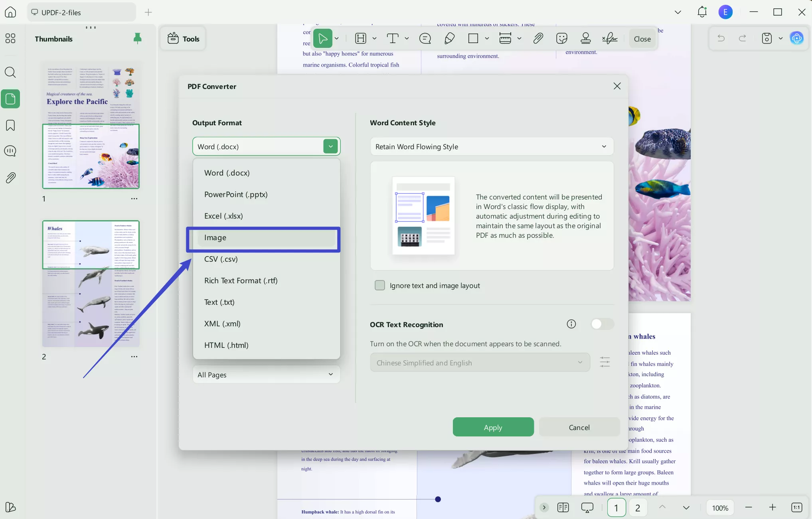Select PowerPoint (.pptx) output format
The image size is (812, 519).
236,194
